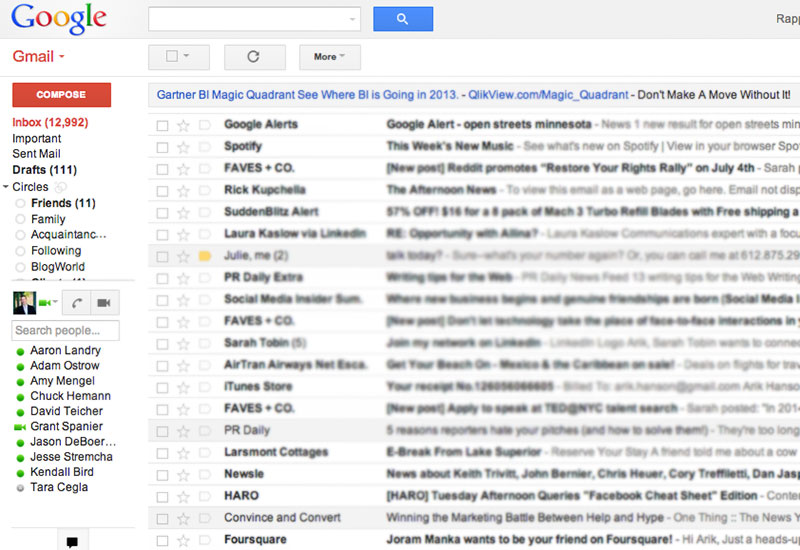Open the chat bubble icon at bottom

pyautogui.click(x=72, y=541)
